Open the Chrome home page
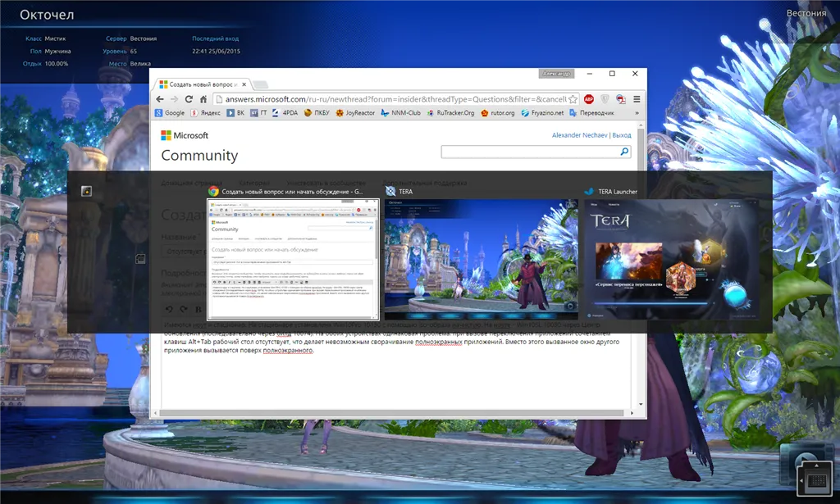Viewport: 840px width, 504px height. click(x=203, y=99)
